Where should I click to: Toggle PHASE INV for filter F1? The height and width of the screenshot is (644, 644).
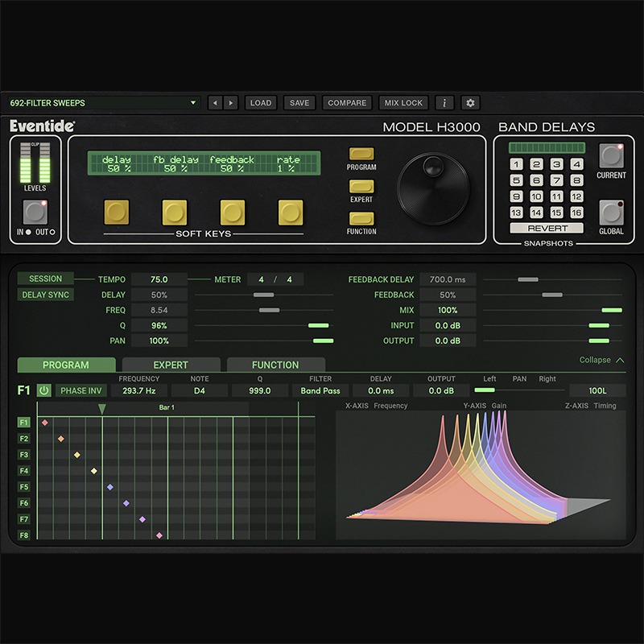[81, 390]
